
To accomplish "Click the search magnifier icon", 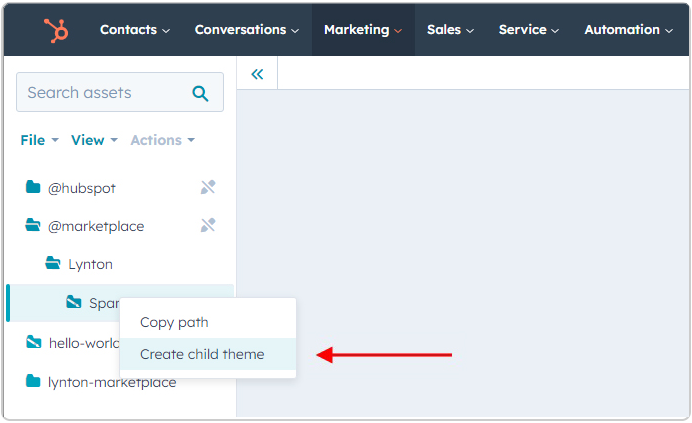I will click(x=200, y=93).
